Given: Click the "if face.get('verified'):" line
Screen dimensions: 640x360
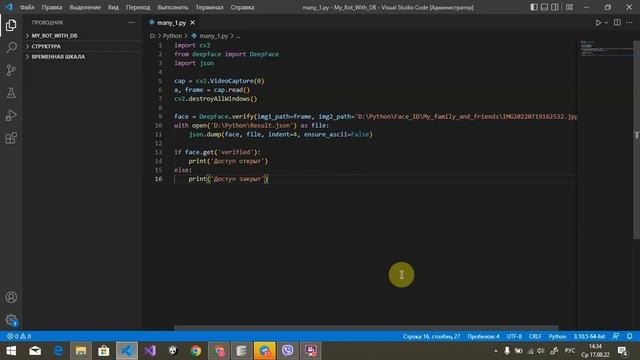Looking at the screenshot, I should pyautogui.click(x=217, y=152).
